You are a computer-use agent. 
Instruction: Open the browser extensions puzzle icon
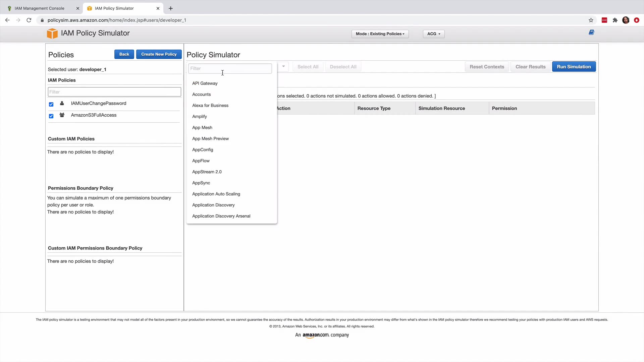pos(615,20)
